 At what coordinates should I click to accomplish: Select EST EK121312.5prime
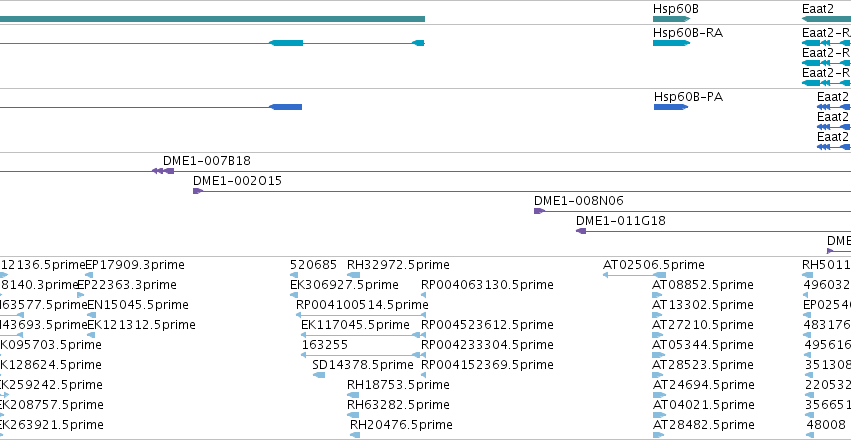142,326
